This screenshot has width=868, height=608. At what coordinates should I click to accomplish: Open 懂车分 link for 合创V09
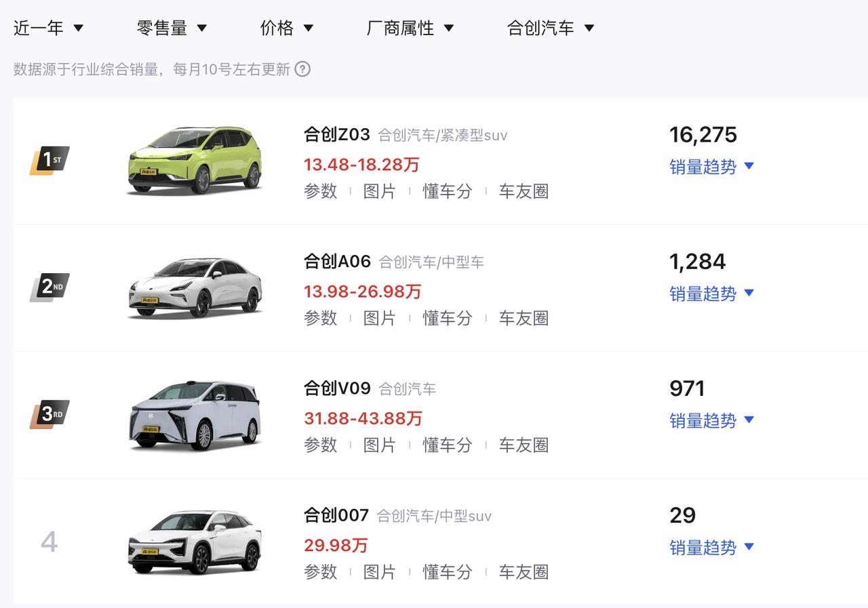(448, 445)
